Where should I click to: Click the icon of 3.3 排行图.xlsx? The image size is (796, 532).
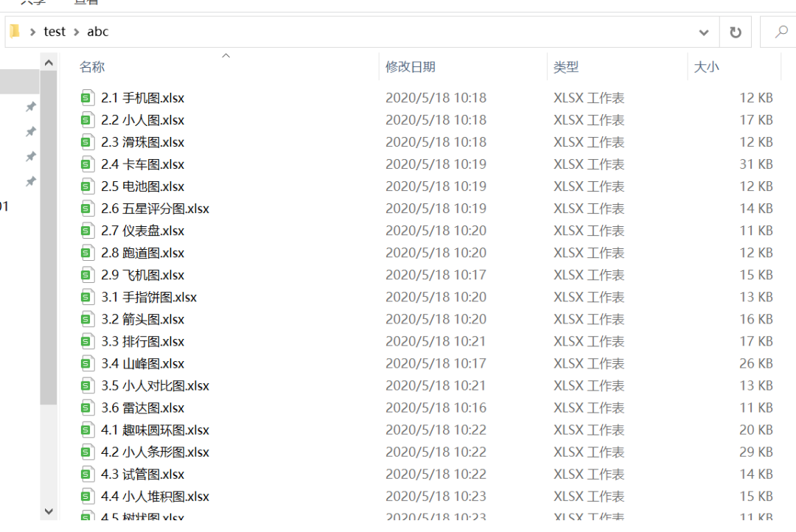point(87,341)
